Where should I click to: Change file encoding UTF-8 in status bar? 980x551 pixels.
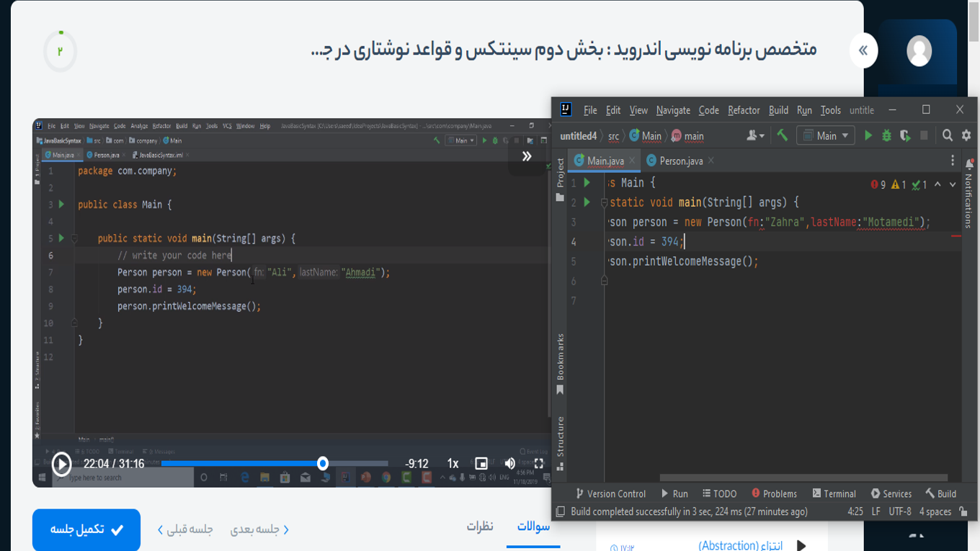click(900, 511)
